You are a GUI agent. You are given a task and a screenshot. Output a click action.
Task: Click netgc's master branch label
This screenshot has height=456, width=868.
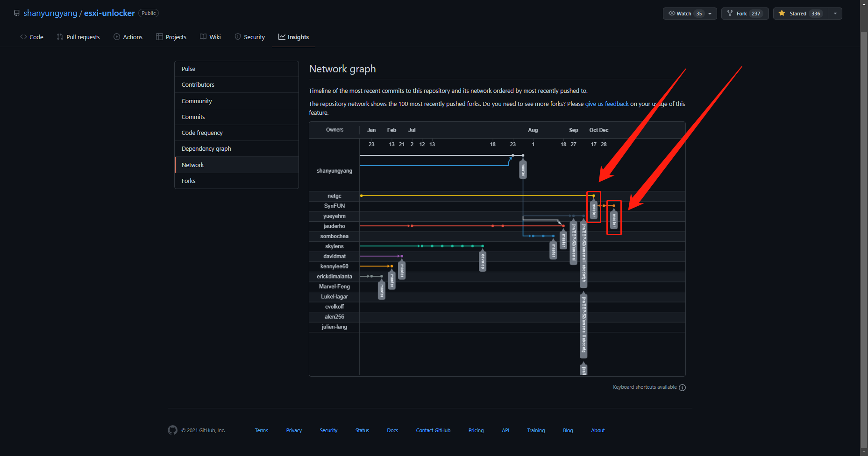[x=594, y=209]
